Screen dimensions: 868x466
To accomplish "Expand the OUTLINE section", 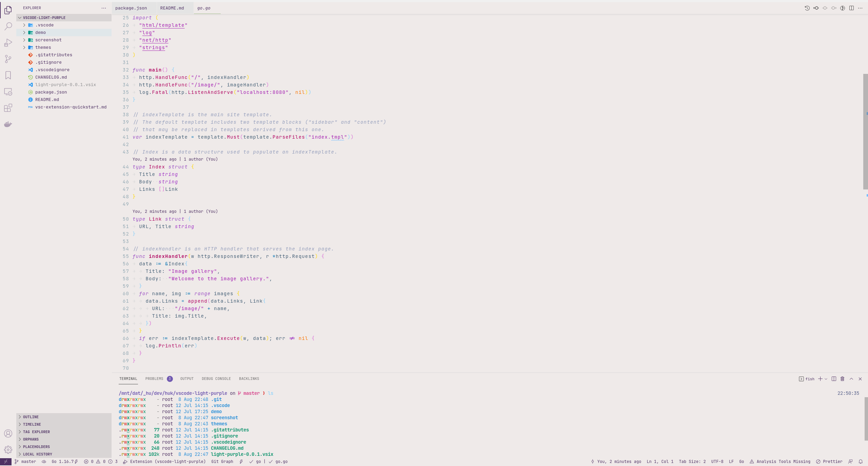I will [31, 417].
